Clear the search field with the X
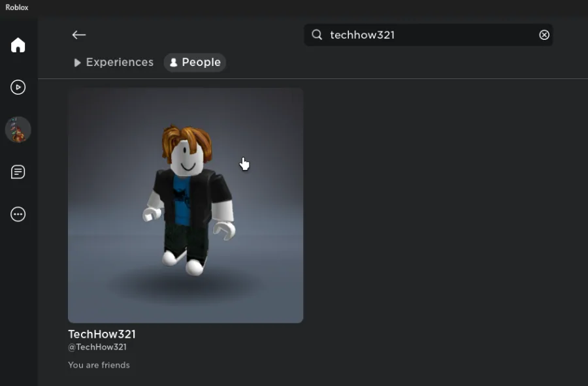Screen dimensions: 588x386 [x=544, y=35]
